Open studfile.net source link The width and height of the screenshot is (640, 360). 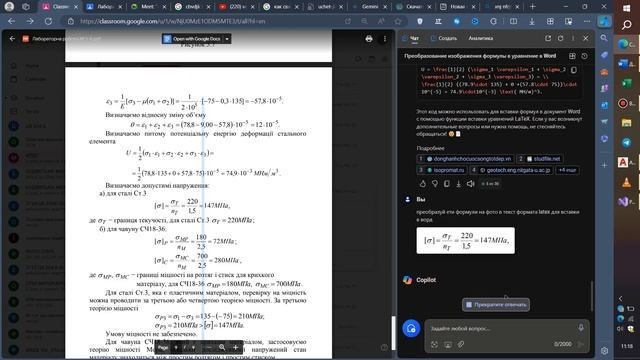(540, 159)
